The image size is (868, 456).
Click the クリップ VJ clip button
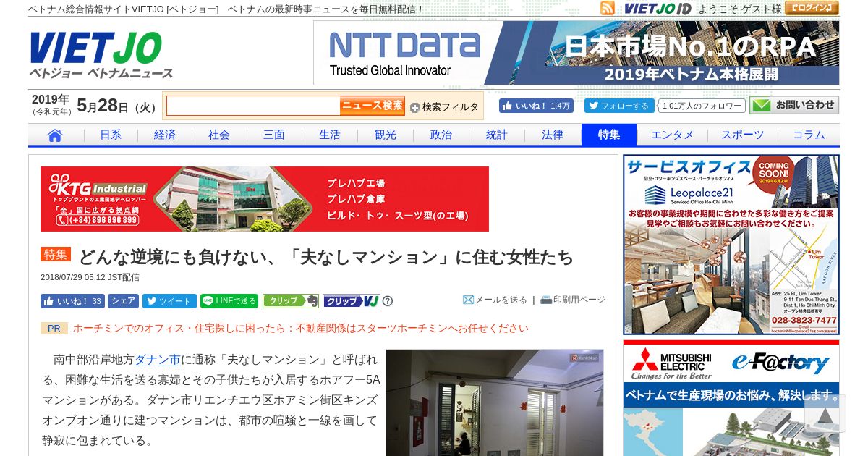click(352, 301)
